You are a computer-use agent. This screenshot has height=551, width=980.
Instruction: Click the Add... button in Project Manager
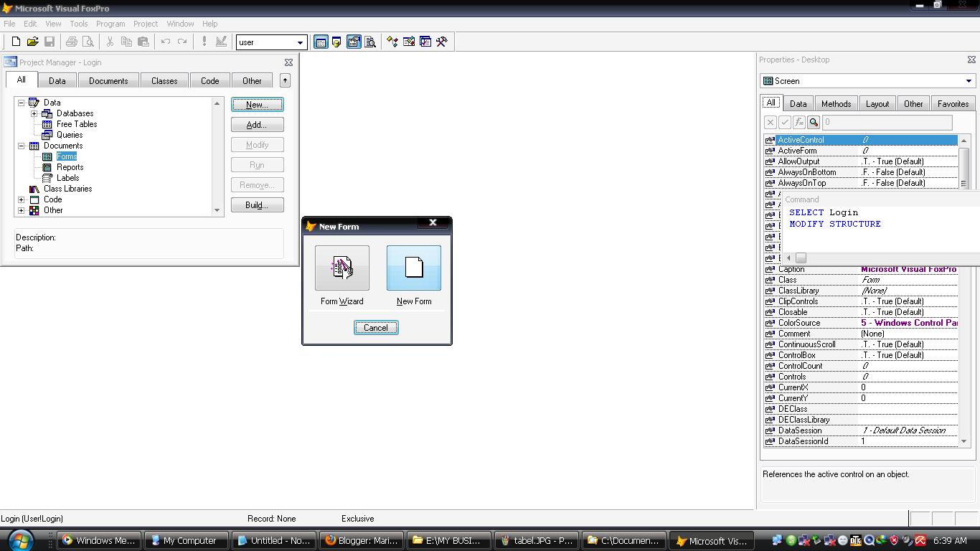pyautogui.click(x=257, y=125)
